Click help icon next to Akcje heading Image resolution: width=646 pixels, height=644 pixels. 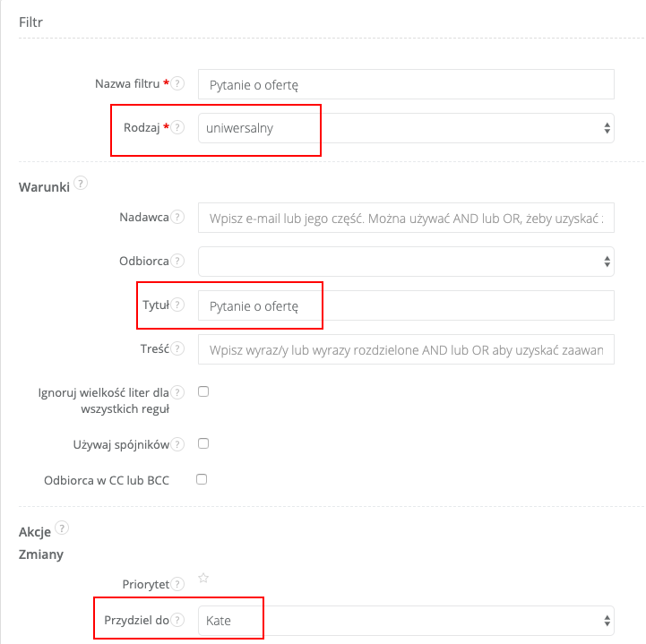[62, 529]
